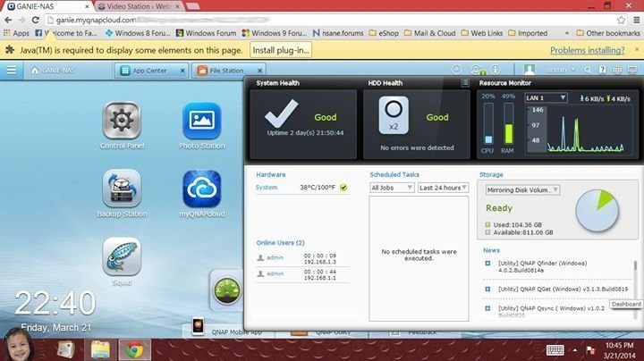Viewport: 644px width, 361px height.
Task: Open the Photo Station app
Action: tap(201, 122)
